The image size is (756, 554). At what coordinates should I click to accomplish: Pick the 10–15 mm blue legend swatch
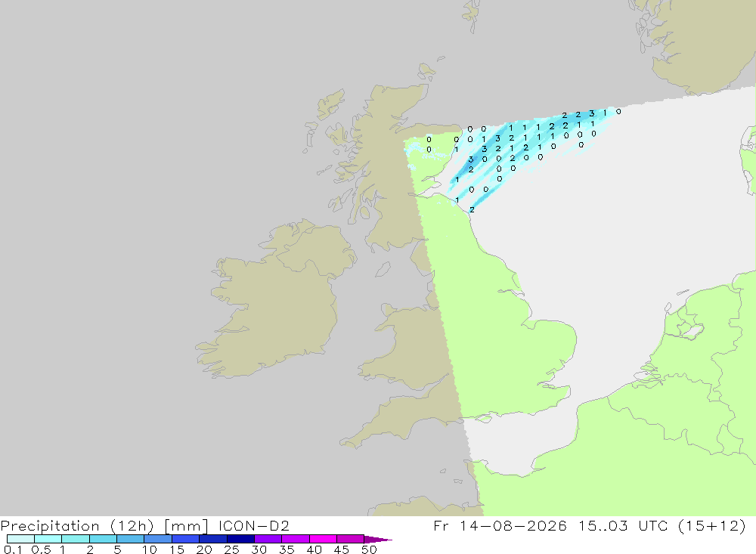pos(158,539)
